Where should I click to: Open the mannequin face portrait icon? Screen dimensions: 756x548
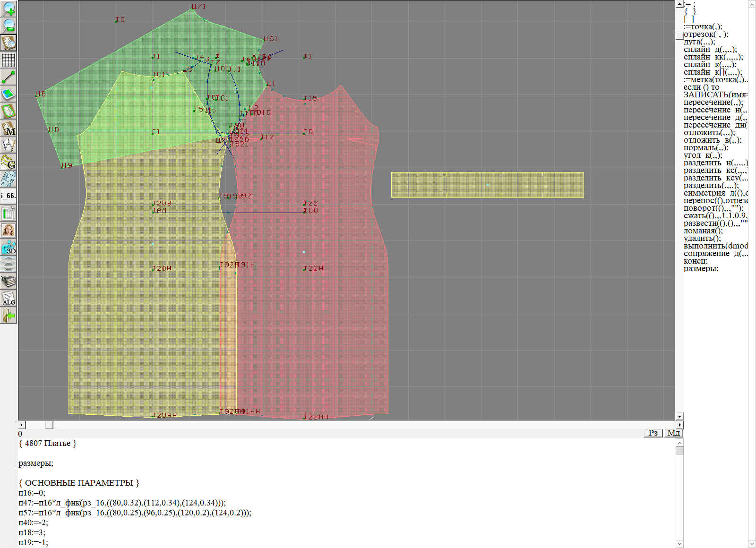coord(9,230)
